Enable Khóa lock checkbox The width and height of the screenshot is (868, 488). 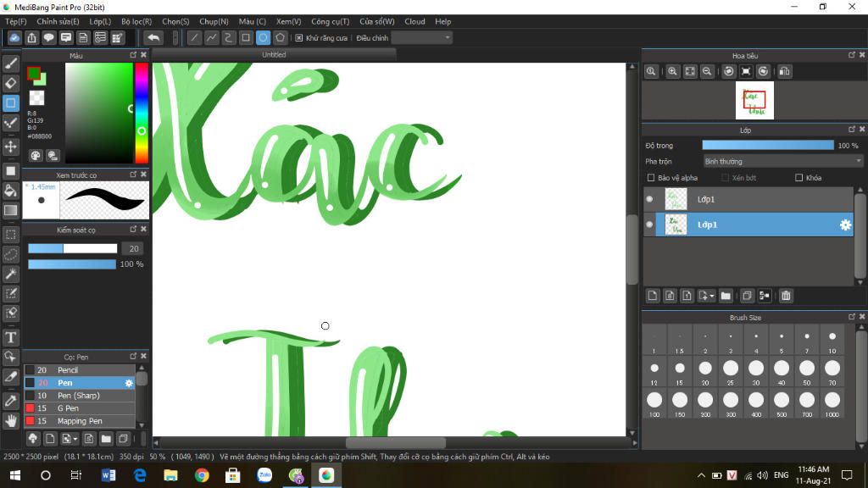point(798,178)
